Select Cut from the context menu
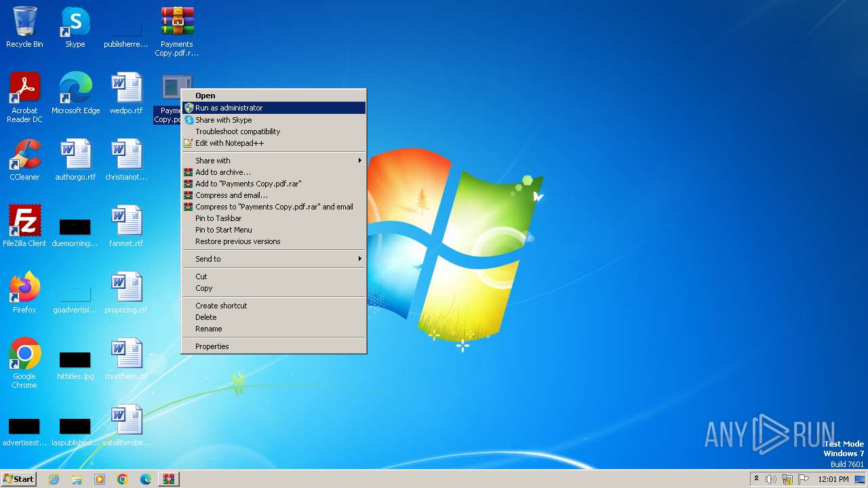The height and width of the screenshot is (488, 868). point(274,277)
